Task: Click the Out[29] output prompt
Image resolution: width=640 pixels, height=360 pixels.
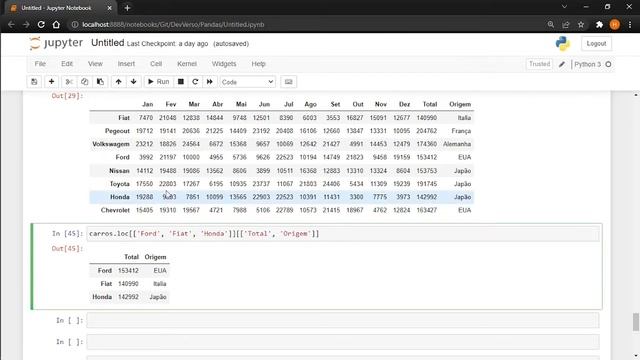Action: [x=67, y=96]
